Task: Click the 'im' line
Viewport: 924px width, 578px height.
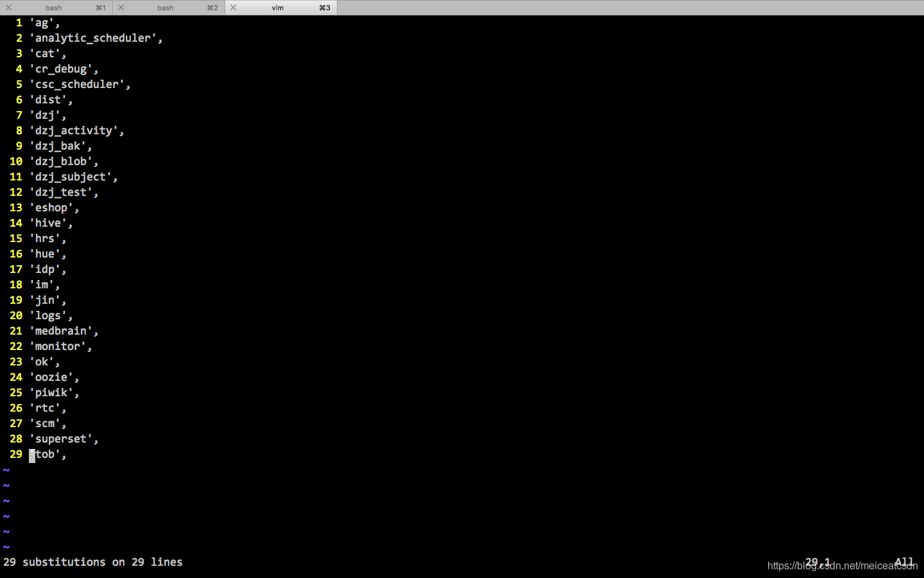Action: [44, 285]
